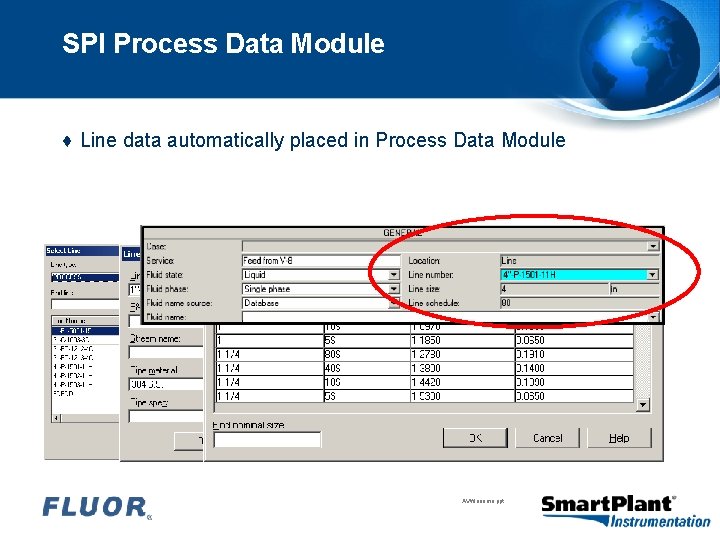The image size is (720, 540).
Task: Click the 1 1/4 size cell in the 80S row
Action: 270,354
